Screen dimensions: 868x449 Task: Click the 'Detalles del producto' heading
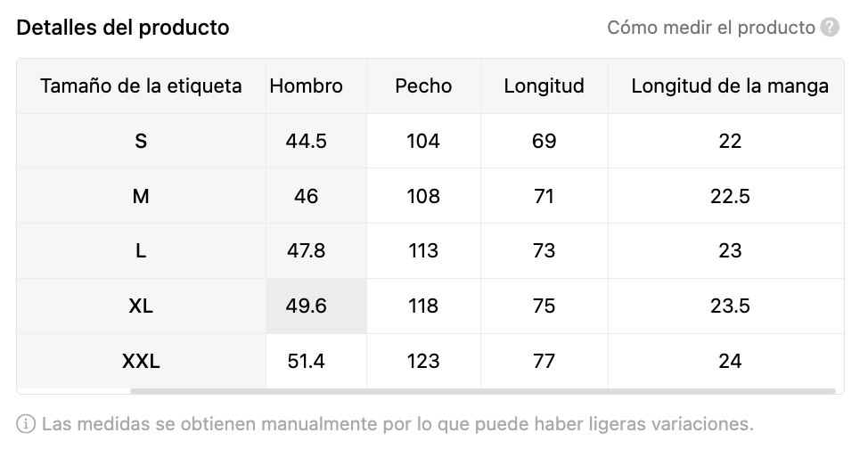tap(123, 28)
